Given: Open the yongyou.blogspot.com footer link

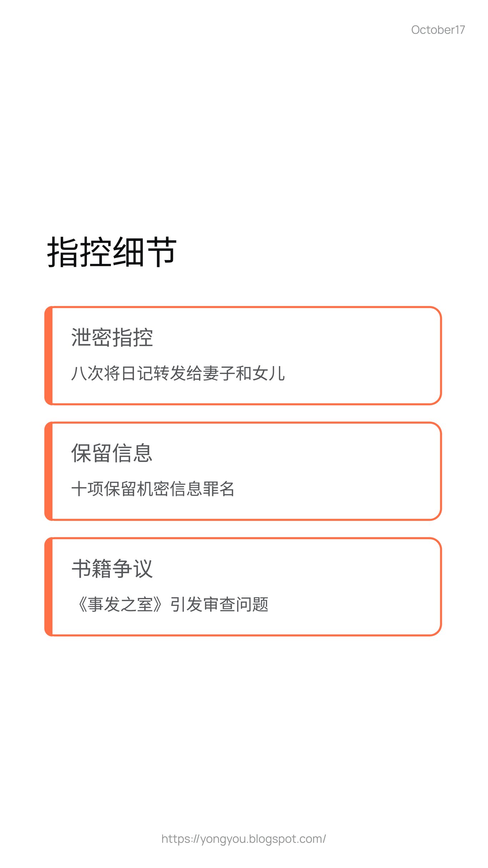Looking at the screenshot, I should point(244,839).
